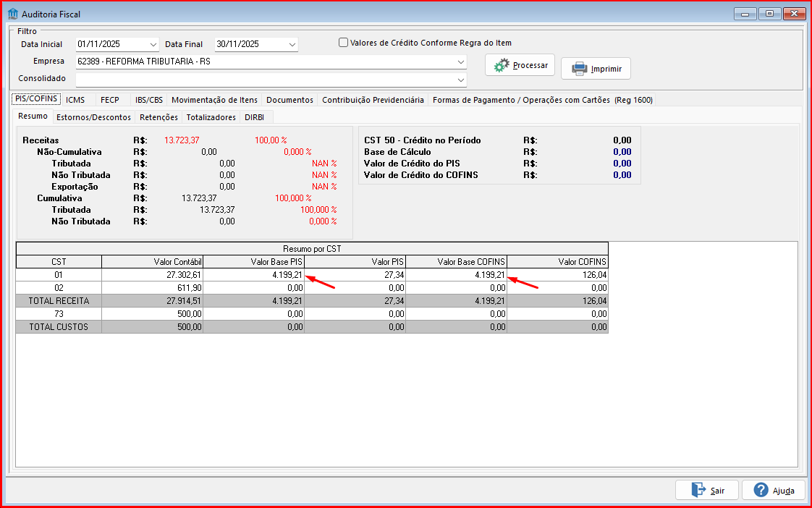Open the Data Final date dropdown

292,45
